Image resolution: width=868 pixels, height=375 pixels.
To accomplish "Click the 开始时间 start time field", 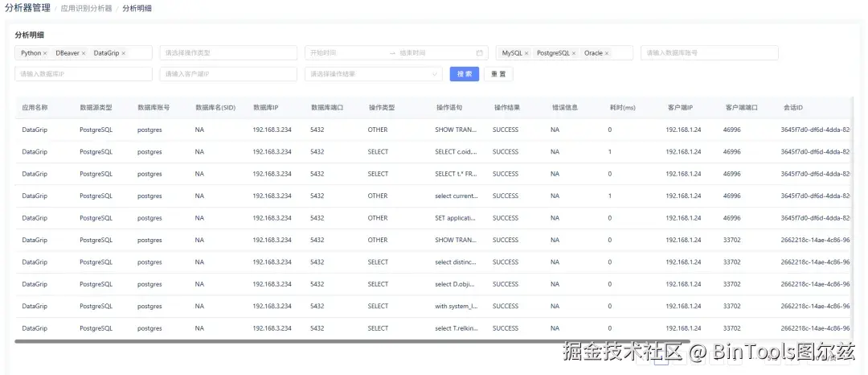I will tap(346, 53).
